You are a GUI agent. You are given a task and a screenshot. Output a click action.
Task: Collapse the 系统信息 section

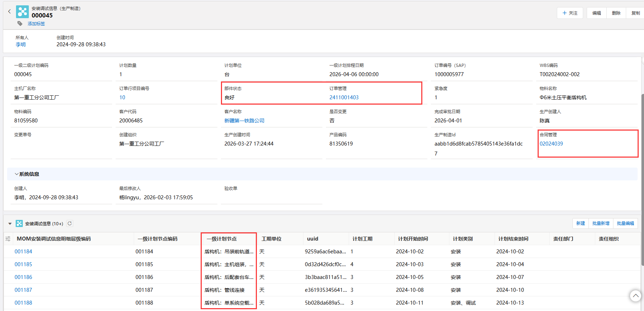(x=17, y=174)
